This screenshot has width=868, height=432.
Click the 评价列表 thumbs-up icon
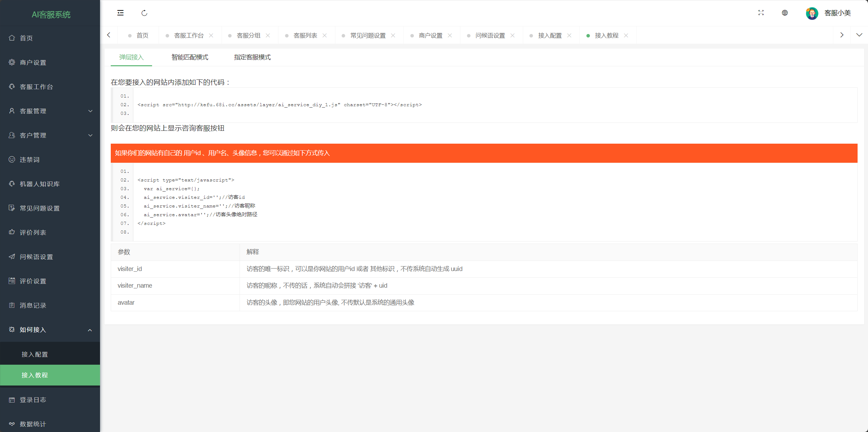12,232
